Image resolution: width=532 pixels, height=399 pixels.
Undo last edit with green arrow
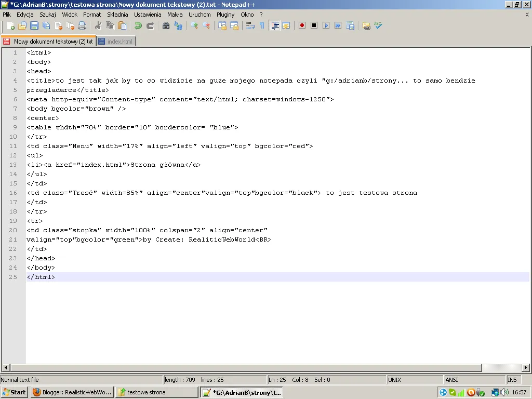pyautogui.click(x=138, y=26)
